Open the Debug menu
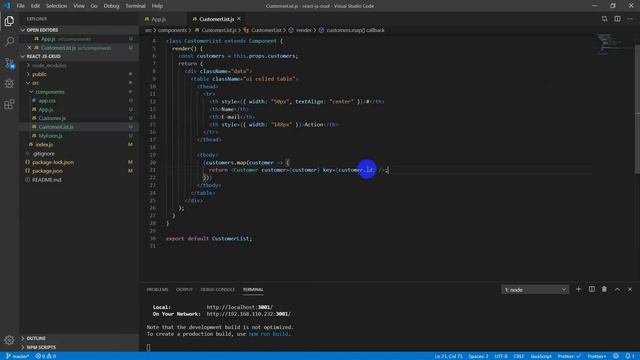The width and height of the screenshot is (640, 360). pyautogui.click(x=111, y=6)
